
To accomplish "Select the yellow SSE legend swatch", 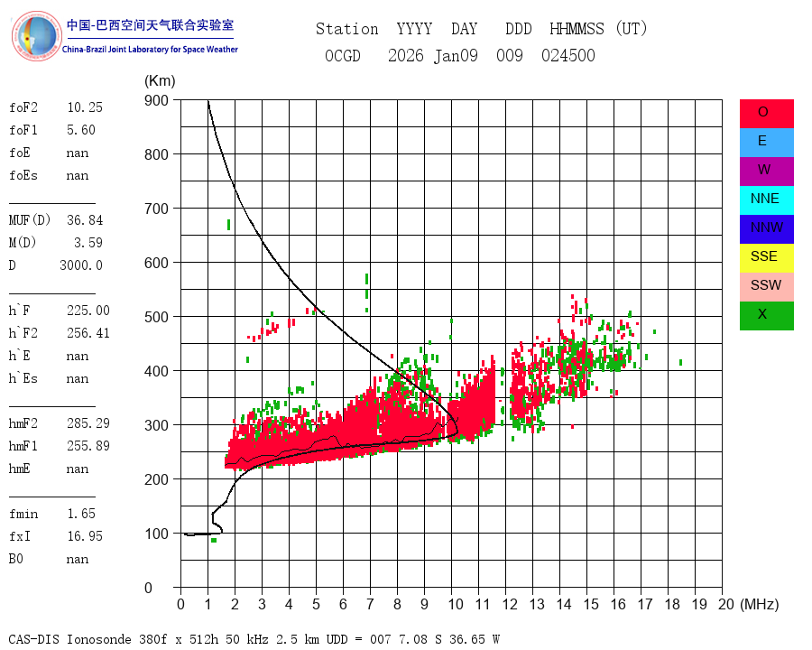I will click(x=766, y=258).
